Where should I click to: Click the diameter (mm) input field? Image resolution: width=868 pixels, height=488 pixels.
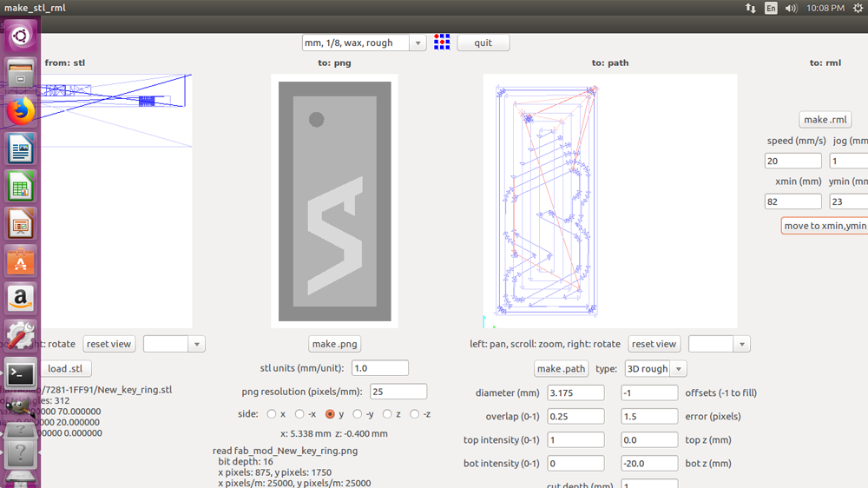[x=575, y=392]
